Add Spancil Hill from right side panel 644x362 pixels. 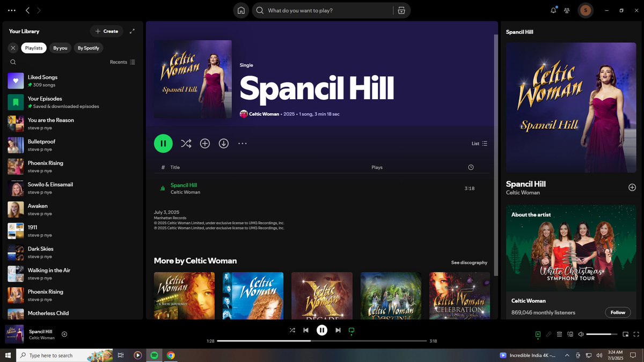[x=632, y=187]
